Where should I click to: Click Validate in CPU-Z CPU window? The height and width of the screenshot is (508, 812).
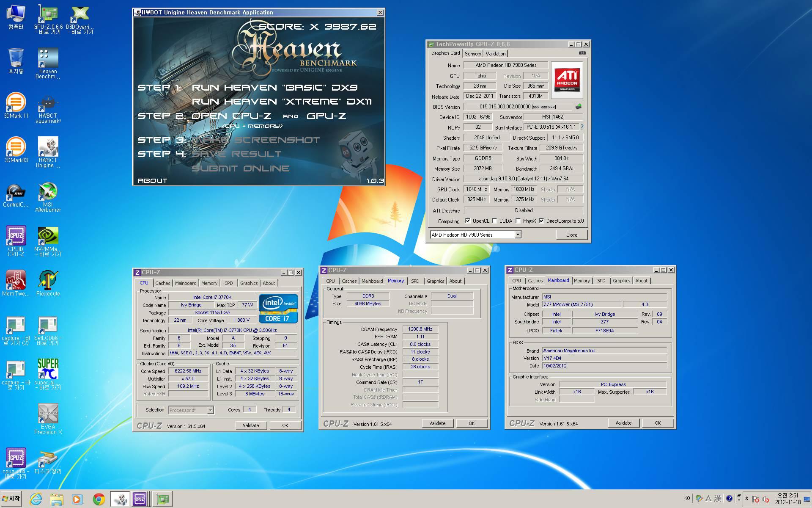[x=251, y=425]
